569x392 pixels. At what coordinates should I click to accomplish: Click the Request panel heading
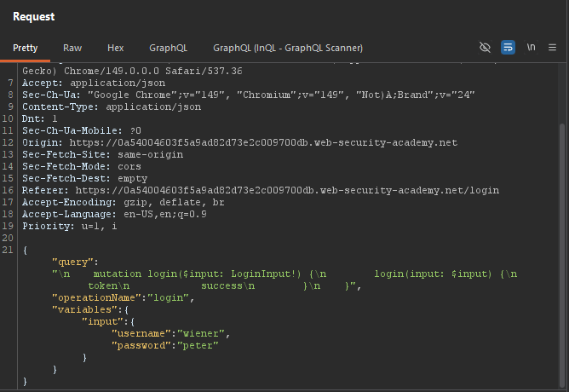pos(34,17)
